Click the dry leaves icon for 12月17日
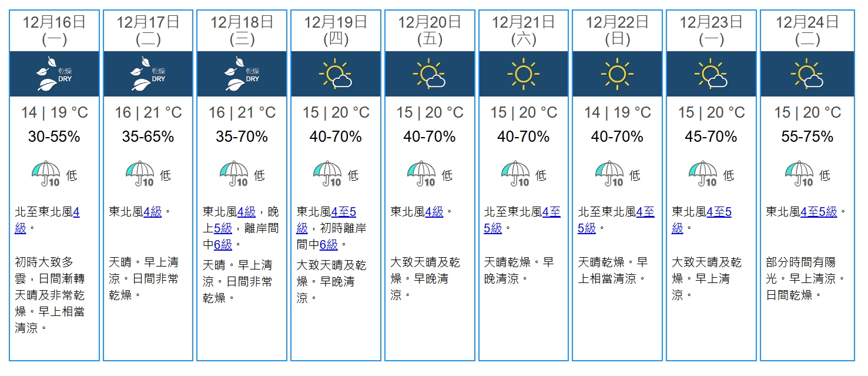Viewport: 868px width, 376px height. click(148, 74)
